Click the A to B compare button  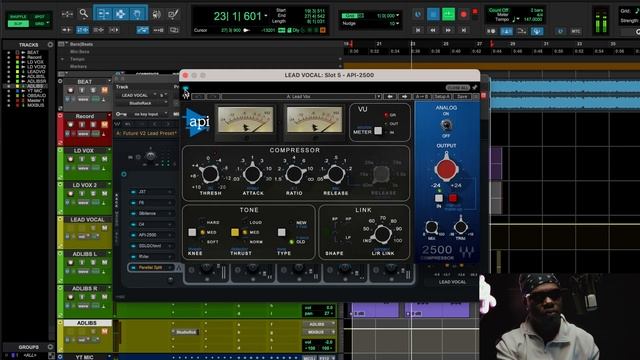pyautogui.click(x=421, y=97)
